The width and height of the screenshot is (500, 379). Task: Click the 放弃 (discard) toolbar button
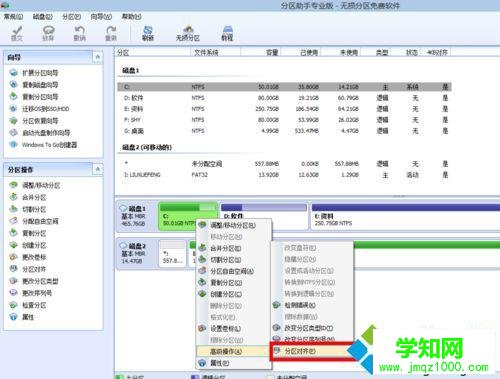(48, 33)
